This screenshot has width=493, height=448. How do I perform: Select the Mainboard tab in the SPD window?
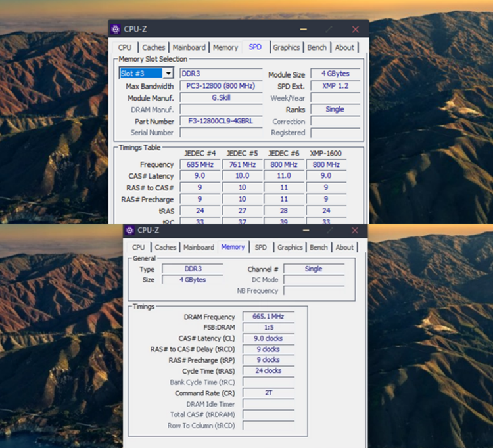point(189,47)
